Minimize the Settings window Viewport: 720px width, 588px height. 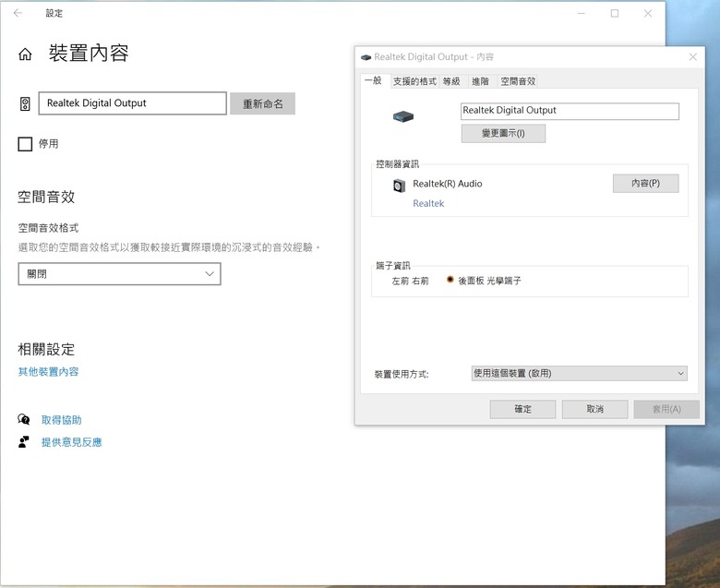pos(582,13)
